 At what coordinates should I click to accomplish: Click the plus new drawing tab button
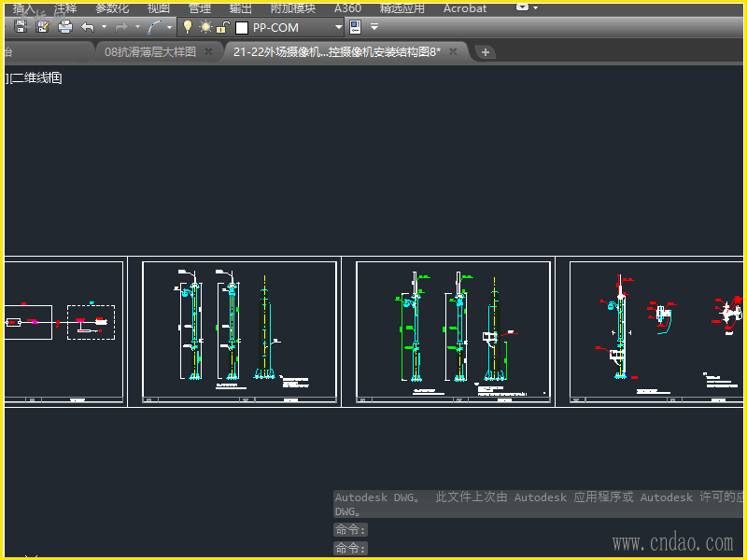point(486,52)
